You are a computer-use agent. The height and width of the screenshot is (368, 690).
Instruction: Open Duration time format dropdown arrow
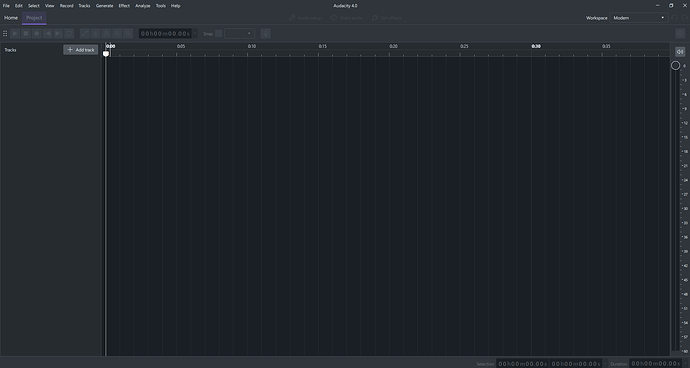684,364
